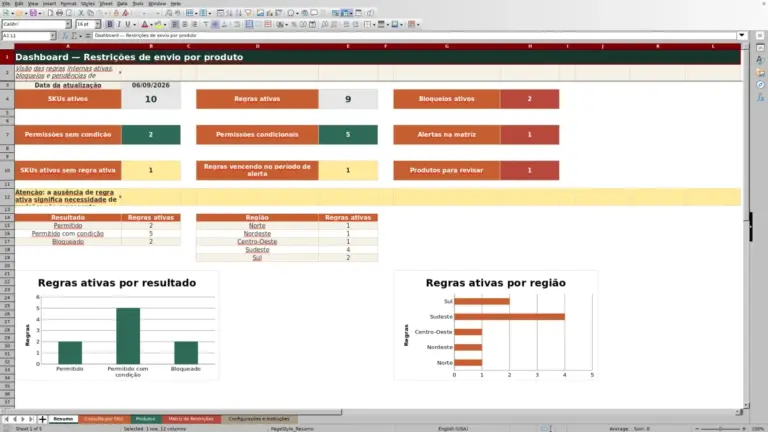Click the Insert Comment icon

pos(314,13)
